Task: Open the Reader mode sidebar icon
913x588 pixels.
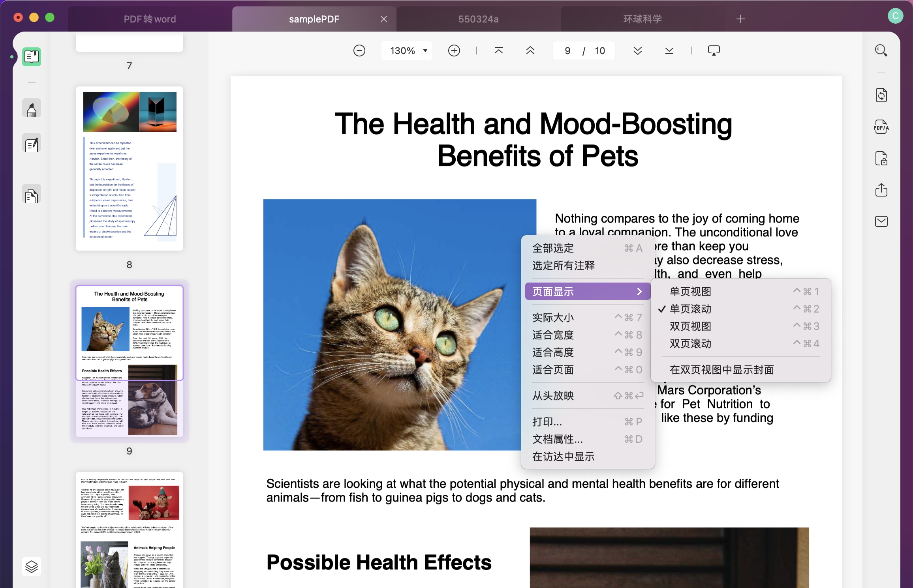Action: [x=32, y=57]
